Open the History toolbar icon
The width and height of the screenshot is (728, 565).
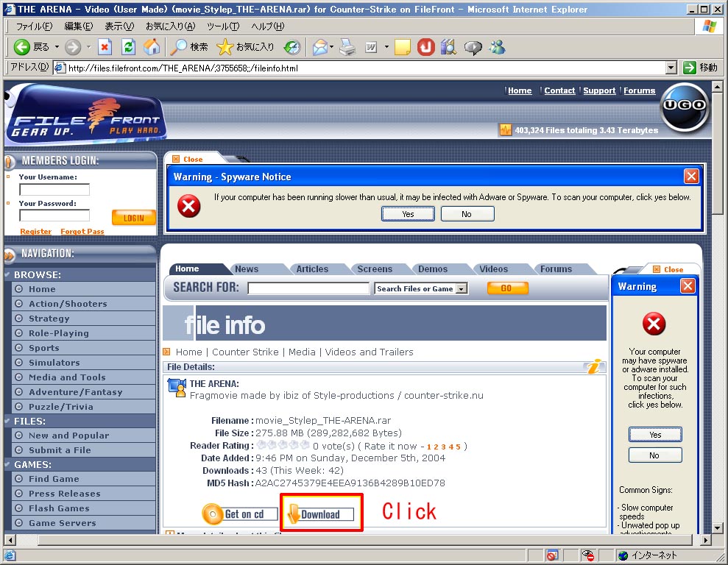[292, 47]
